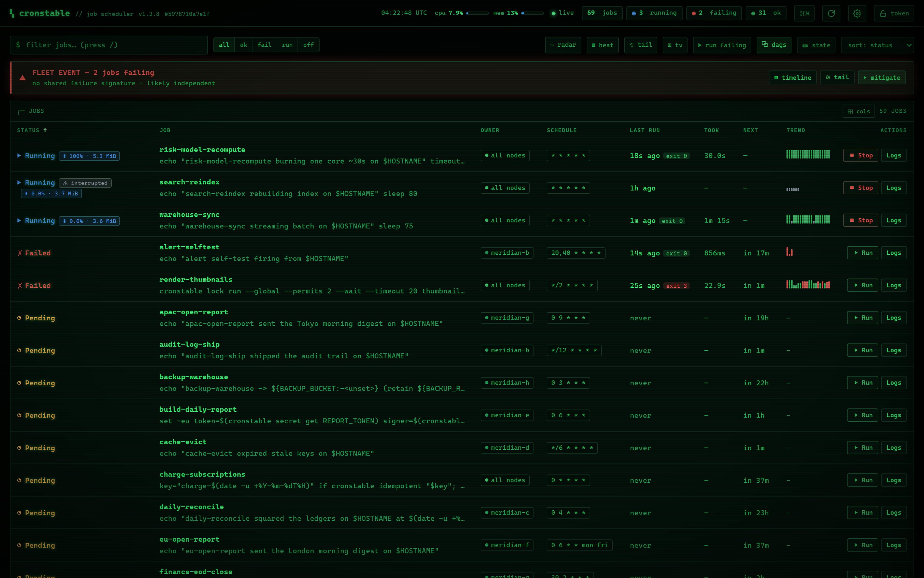The image size is (924, 578).
Task: Open the fleet event timeline
Action: (x=792, y=78)
